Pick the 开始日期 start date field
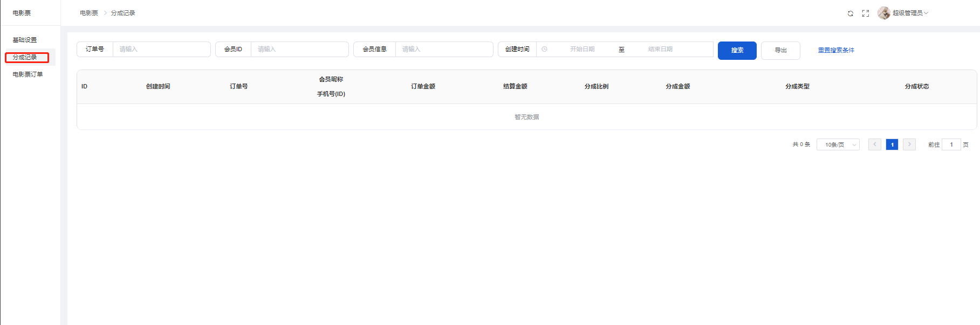The width and height of the screenshot is (980, 325). pos(582,49)
